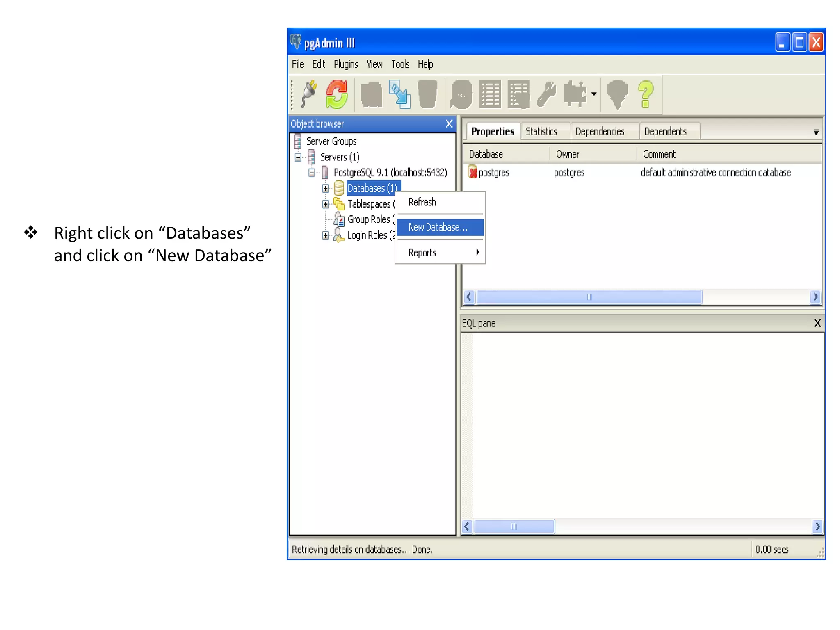The image size is (840, 630).
Task: Click the red-green Refresh toolbar icon
Action: pyautogui.click(x=337, y=94)
